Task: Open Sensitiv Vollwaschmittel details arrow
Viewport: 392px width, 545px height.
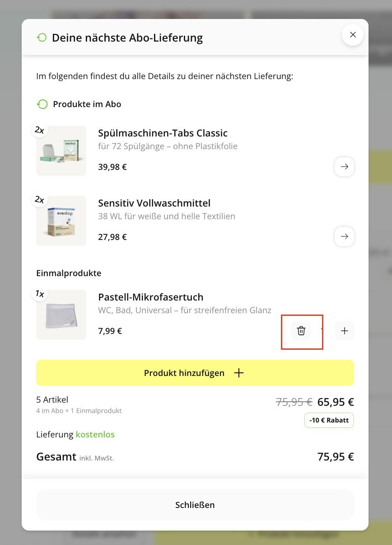Action: point(344,236)
